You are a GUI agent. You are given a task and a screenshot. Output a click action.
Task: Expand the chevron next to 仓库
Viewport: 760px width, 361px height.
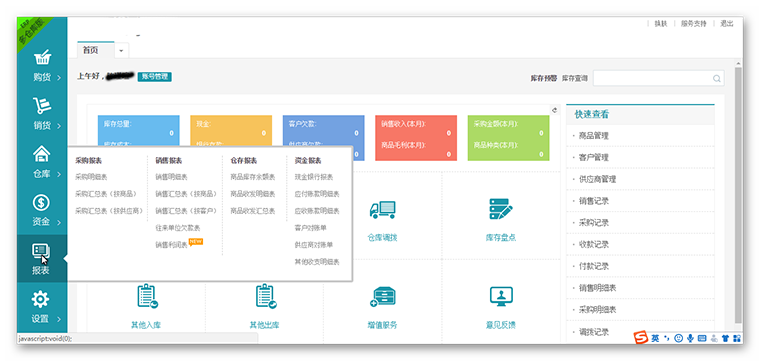tap(59, 174)
